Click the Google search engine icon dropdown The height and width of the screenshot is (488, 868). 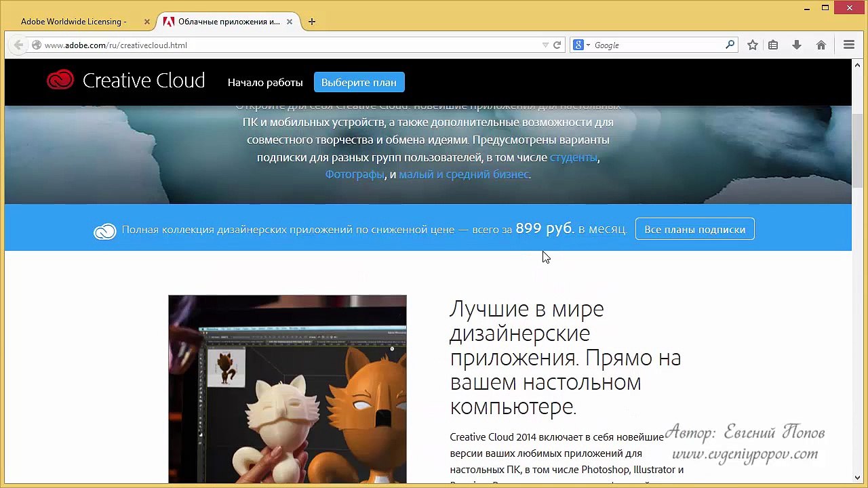[582, 45]
